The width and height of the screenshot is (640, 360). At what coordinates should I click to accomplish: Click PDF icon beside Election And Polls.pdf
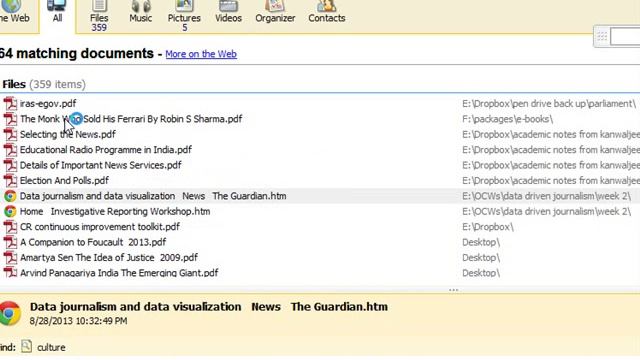[x=10, y=180]
